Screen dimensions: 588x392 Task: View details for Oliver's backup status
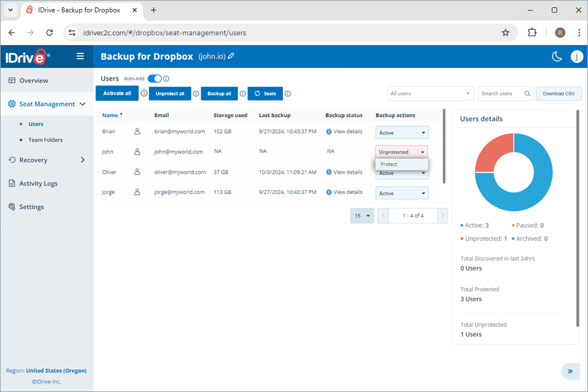tap(346, 171)
